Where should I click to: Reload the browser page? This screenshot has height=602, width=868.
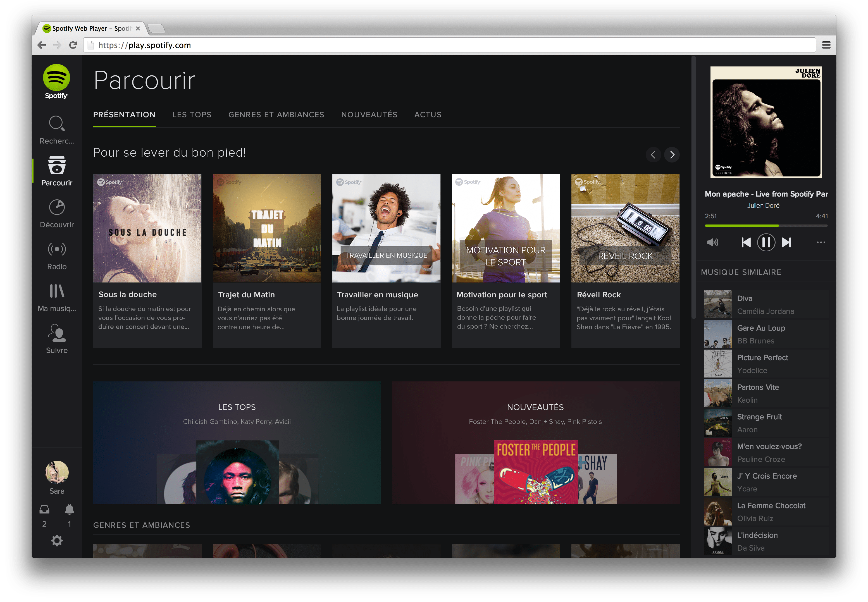[x=73, y=45]
